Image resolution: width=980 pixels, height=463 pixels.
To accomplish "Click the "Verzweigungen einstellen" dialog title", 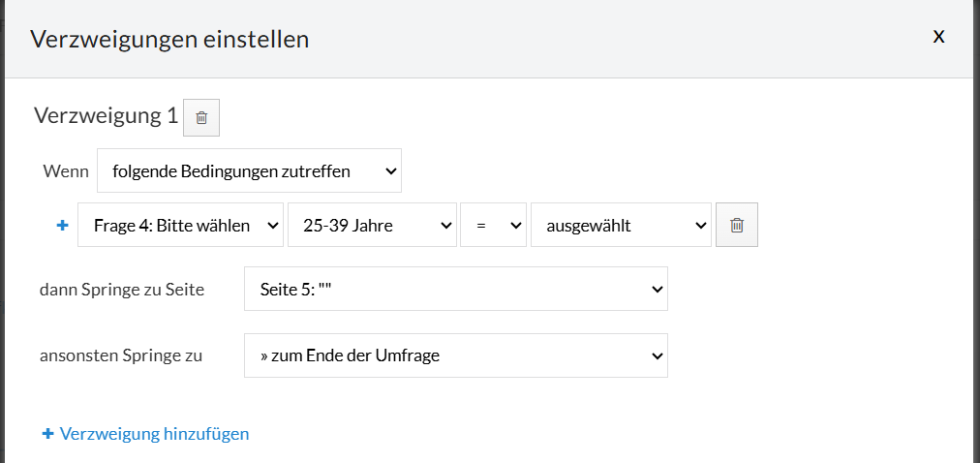I will pos(169,40).
